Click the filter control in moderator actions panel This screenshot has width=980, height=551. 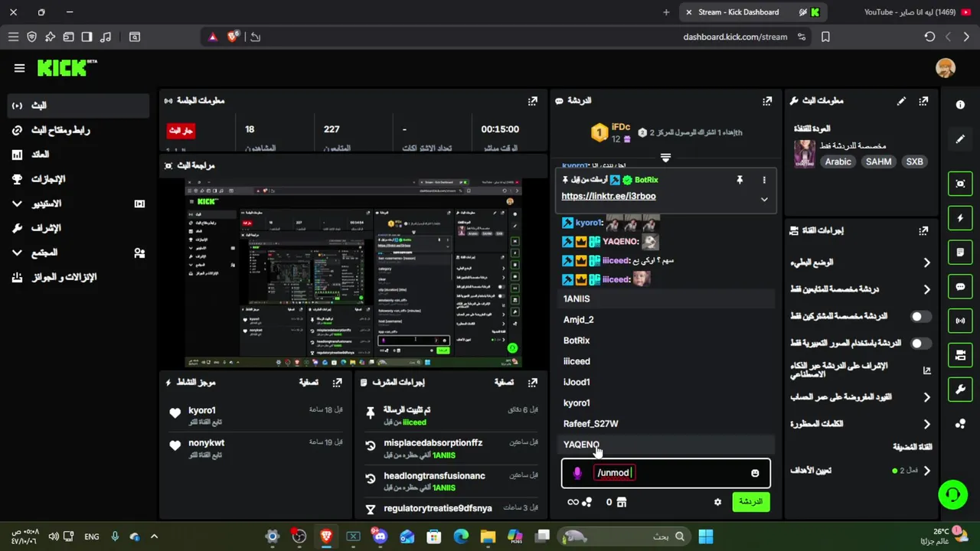point(504,382)
